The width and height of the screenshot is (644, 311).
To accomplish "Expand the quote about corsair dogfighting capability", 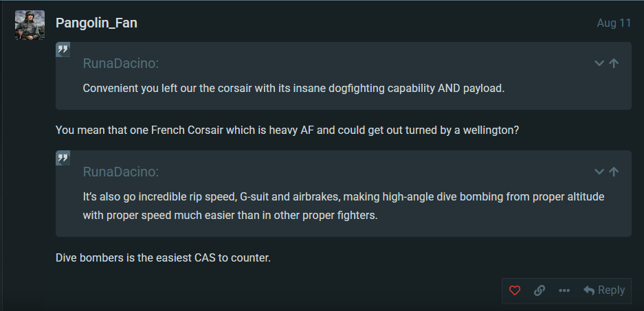I will [x=599, y=63].
